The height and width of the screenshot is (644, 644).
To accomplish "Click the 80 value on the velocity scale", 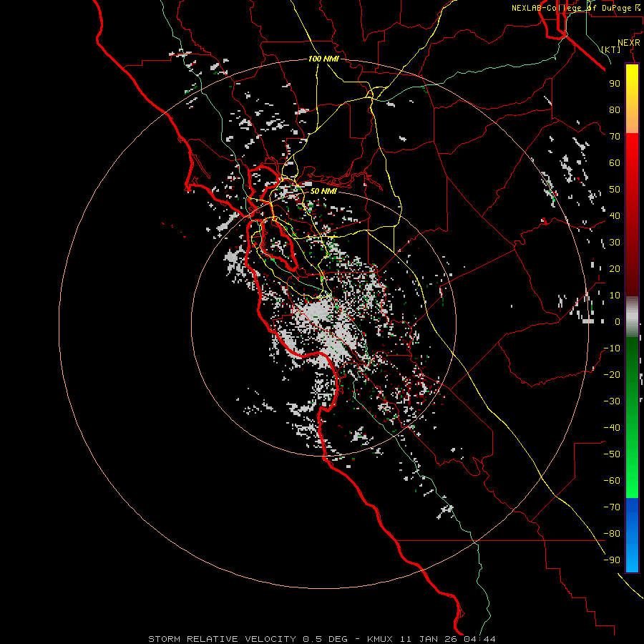I will [615, 110].
